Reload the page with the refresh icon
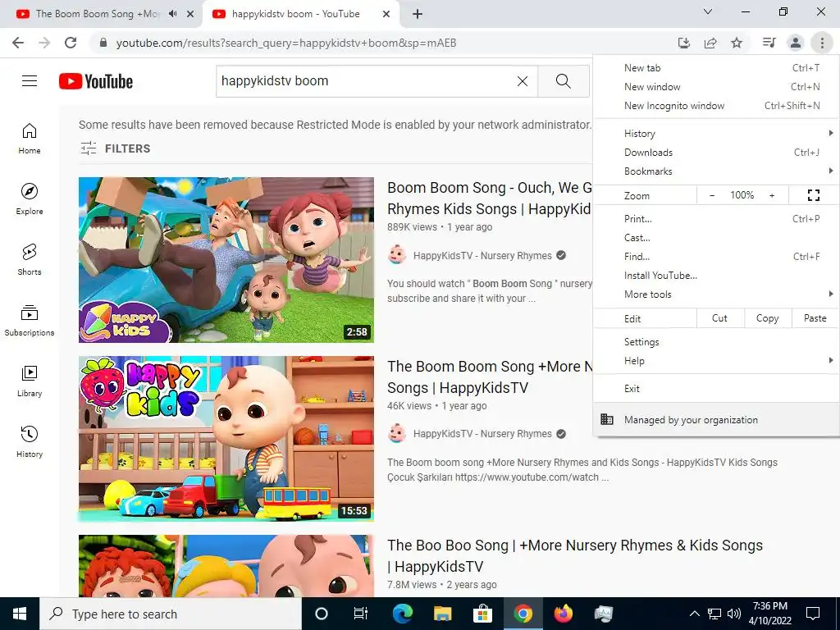Viewport: 840px width, 630px height. point(71,43)
